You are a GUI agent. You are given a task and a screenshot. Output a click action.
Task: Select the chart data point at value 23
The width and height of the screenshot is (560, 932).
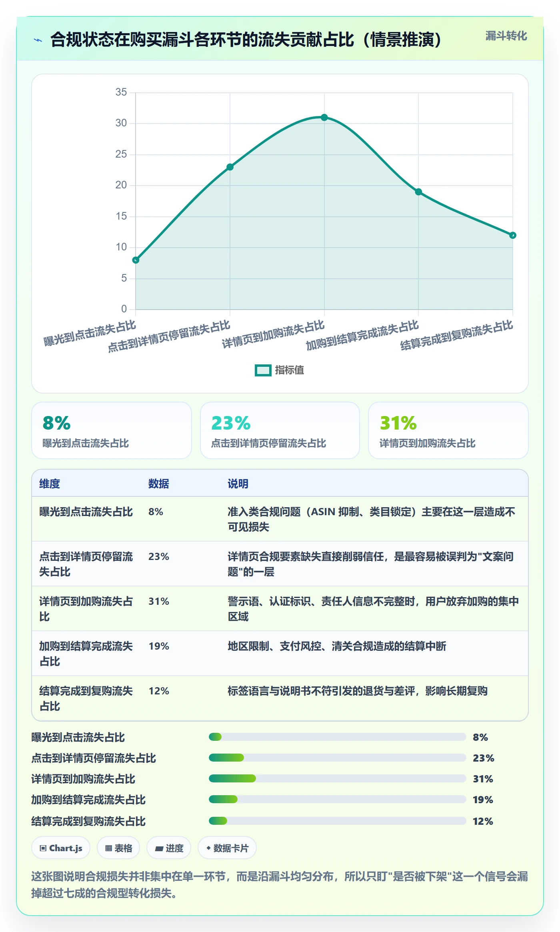[x=230, y=167]
